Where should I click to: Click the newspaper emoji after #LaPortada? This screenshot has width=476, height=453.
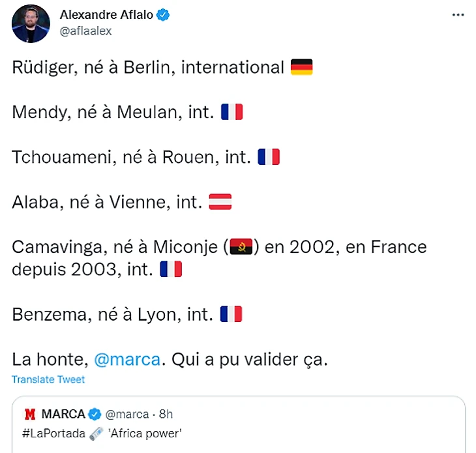(97, 433)
